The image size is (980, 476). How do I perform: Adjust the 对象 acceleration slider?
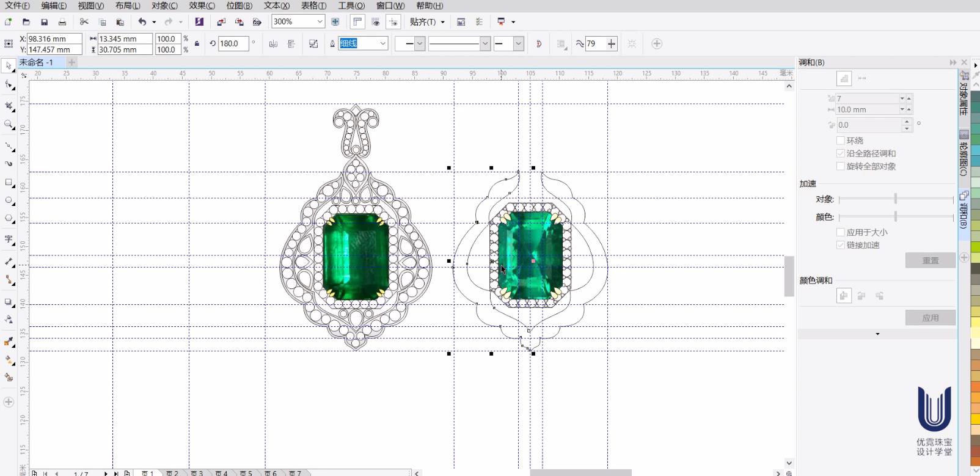tap(896, 199)
